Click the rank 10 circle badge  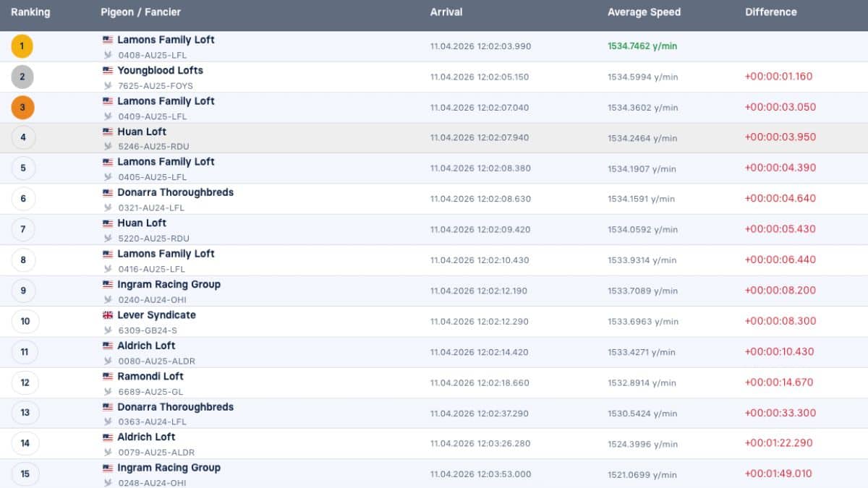[25, 321]
